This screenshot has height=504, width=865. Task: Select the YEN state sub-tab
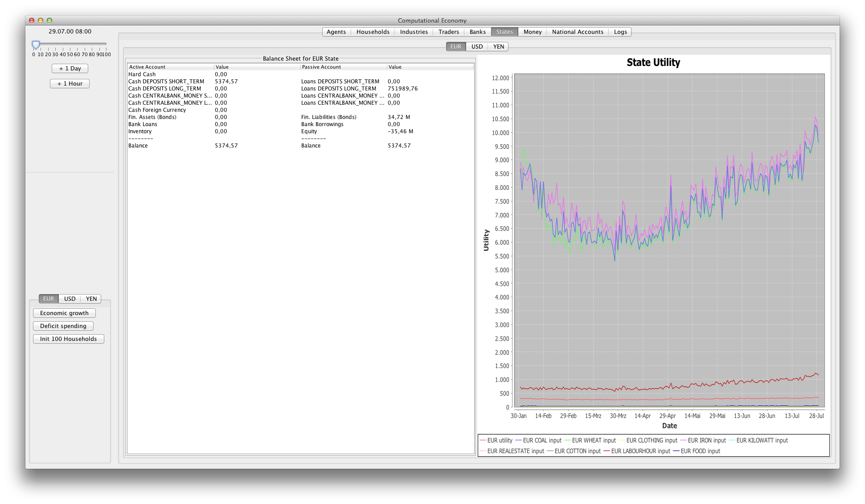(x=498, y=46)
